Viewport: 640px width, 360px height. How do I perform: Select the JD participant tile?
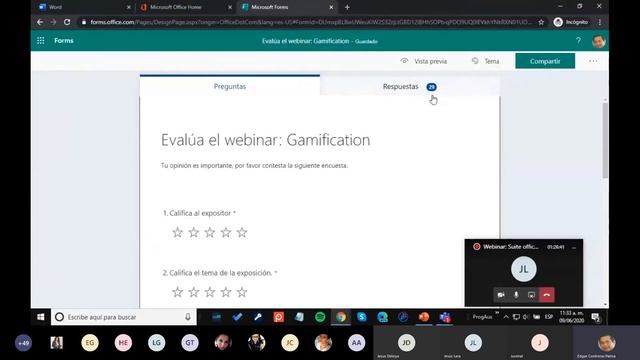(x=407, y=343)
